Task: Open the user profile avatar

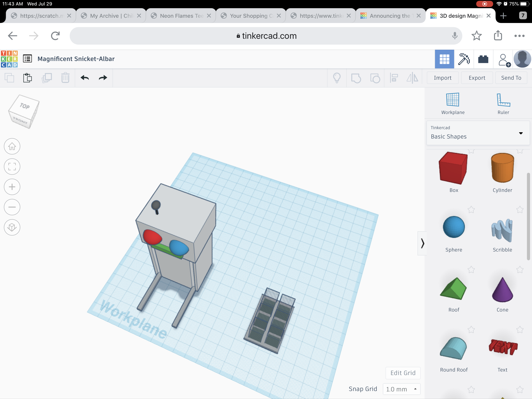Action: (522, 59)
